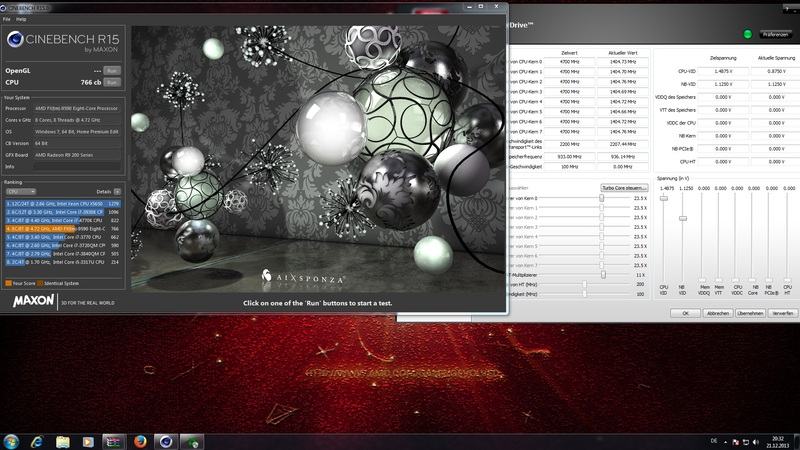Click the GFX Board value AMD Radeon R9

pyautogui.click(x=78, y=155)
